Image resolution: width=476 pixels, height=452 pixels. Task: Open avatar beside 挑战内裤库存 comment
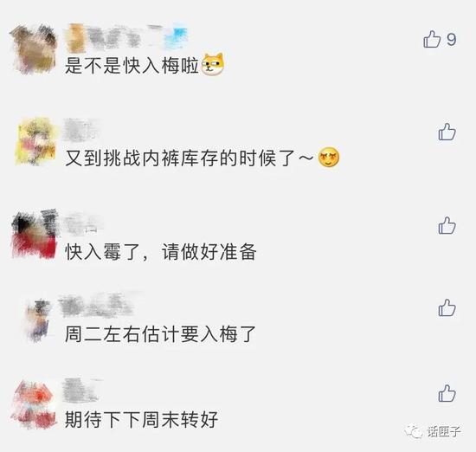click(x=35, y=142)
